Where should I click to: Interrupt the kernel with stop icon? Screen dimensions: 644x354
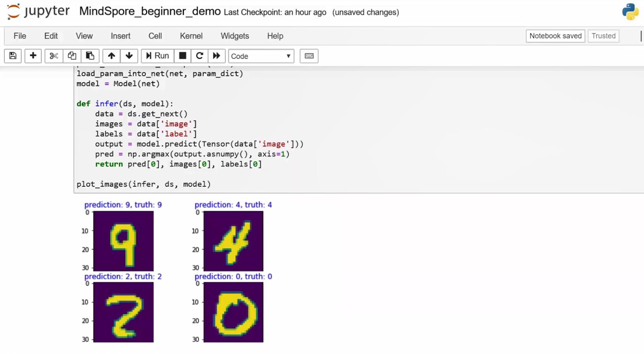tap(183, 56)
